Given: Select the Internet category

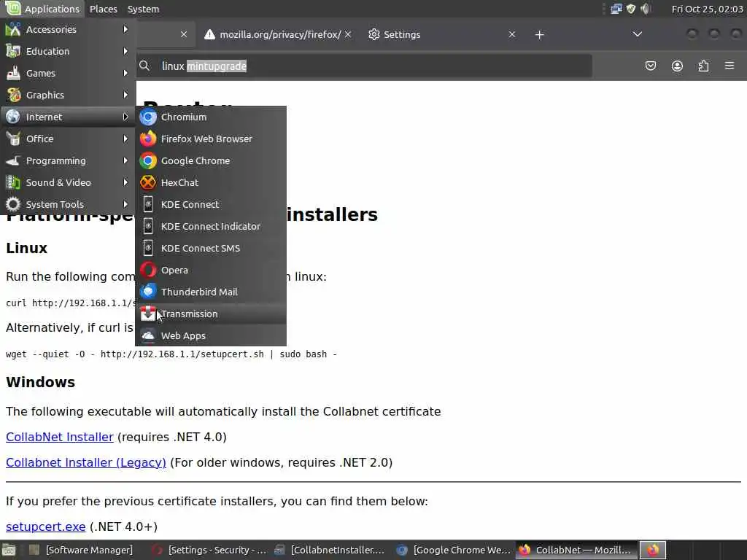Looking at the screenshot, I should click(68, 117).
